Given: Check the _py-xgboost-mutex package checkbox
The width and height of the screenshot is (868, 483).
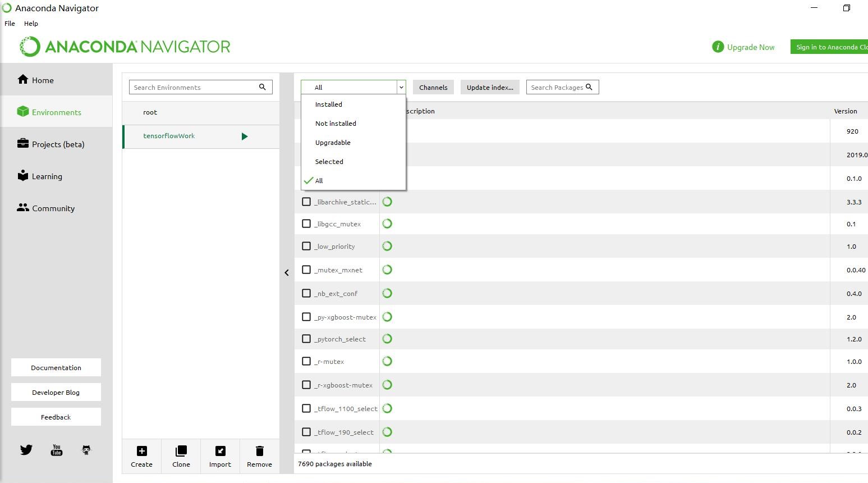Looking at the screenshot, I should pos(306,317).
